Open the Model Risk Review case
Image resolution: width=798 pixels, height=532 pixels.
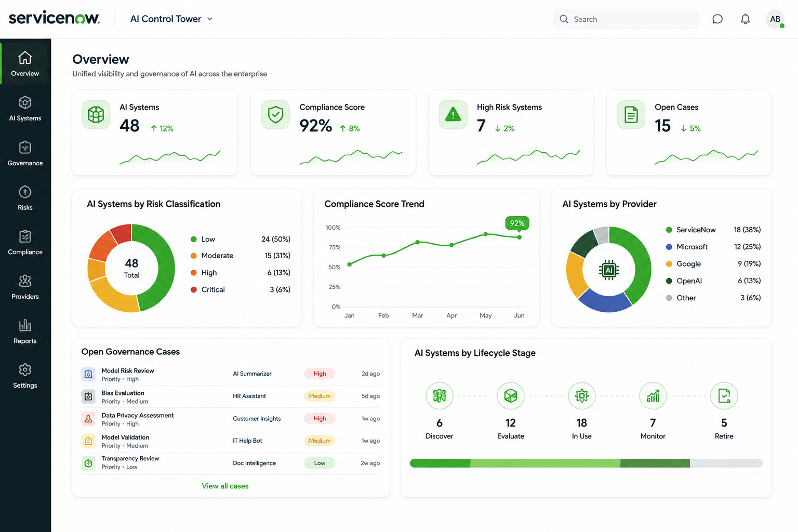pyautogui.click(x=231, y=374)
